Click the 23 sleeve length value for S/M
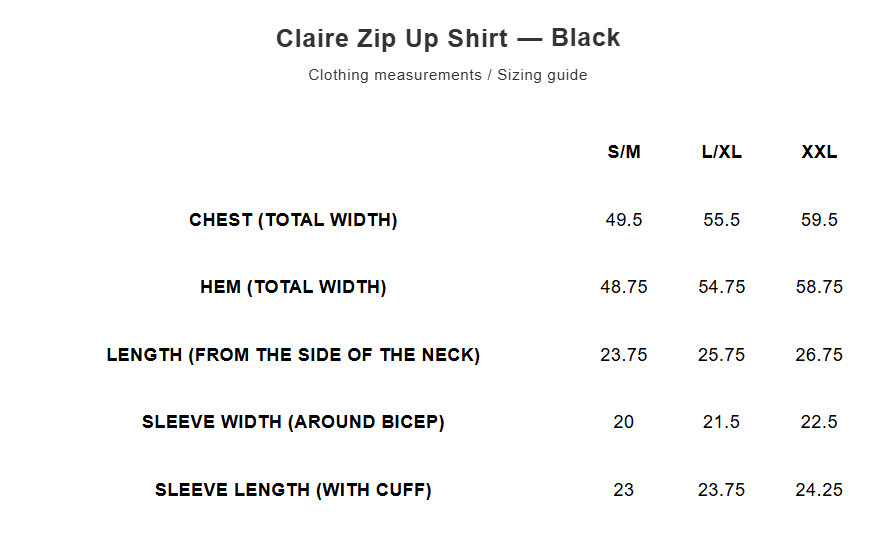This screenshot has width=889, height=555. pos(624,490)
